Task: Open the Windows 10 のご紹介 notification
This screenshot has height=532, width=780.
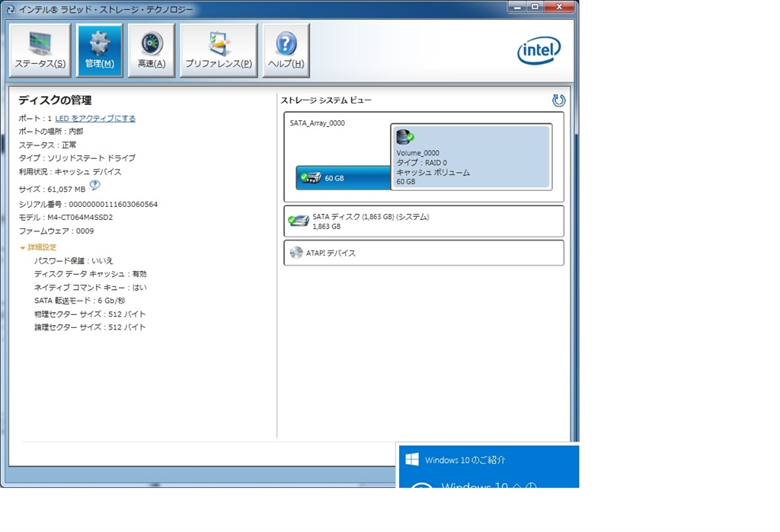Action: [488, 465]
